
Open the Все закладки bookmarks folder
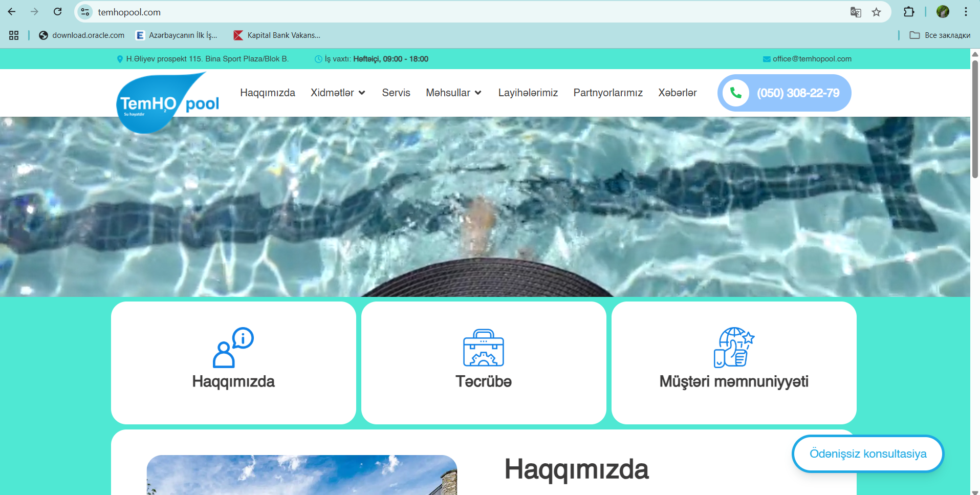(940, 35)
